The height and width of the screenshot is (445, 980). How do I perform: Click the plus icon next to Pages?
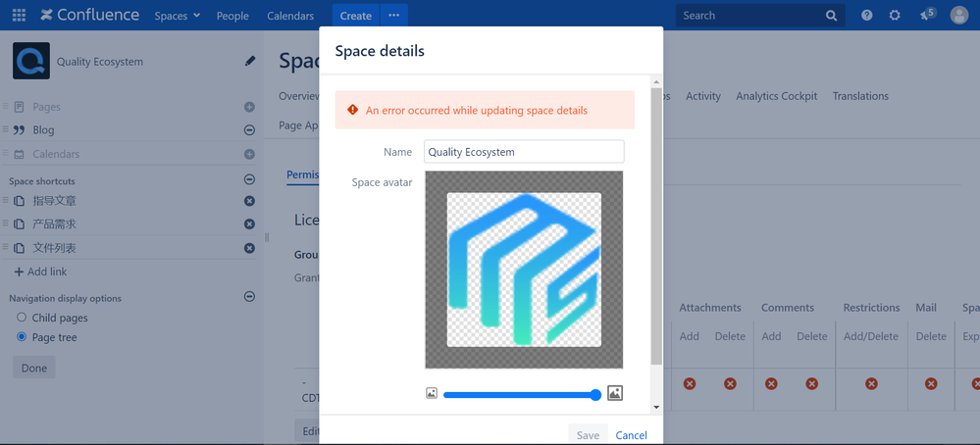click(249, 107)
